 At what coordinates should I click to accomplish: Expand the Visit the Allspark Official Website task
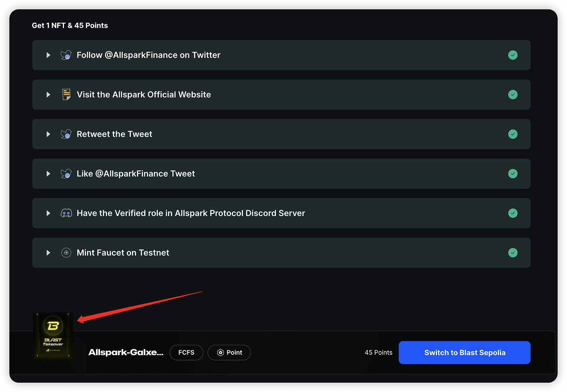(48, 95)
